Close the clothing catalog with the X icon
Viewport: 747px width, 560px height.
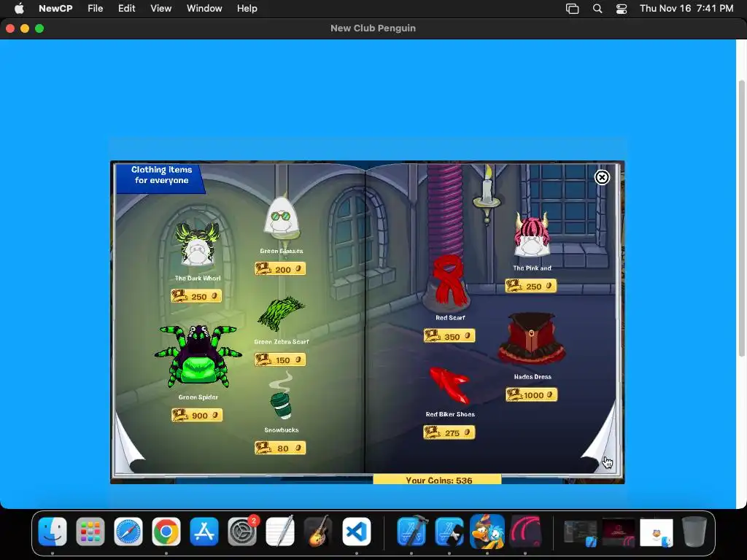coord(602,178)
